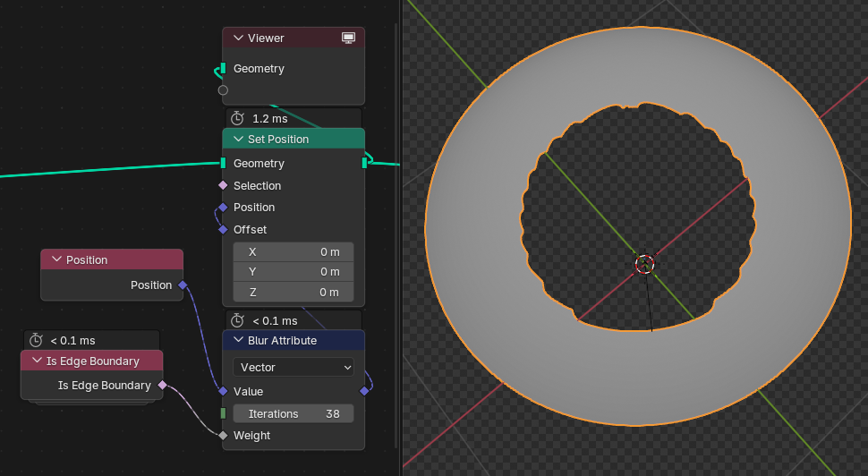868x476 pixels.
Task: Select the Viewer node header title
Action: pyautogui.click(x=266, y=38)
